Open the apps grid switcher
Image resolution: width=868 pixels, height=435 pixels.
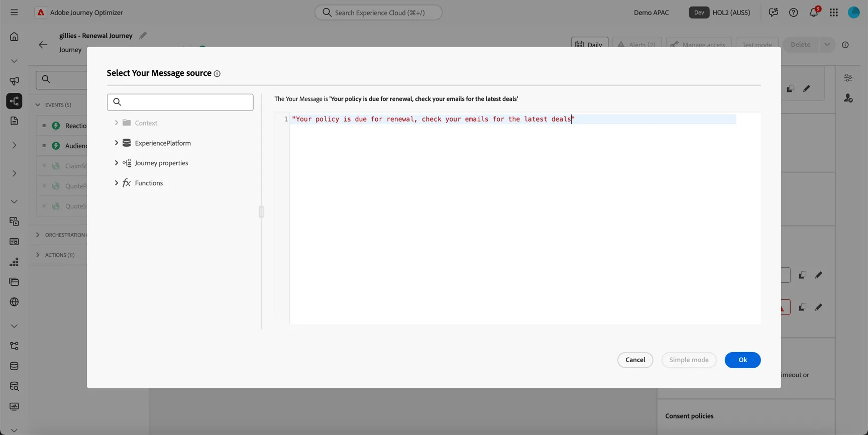(x=834, y=13)
